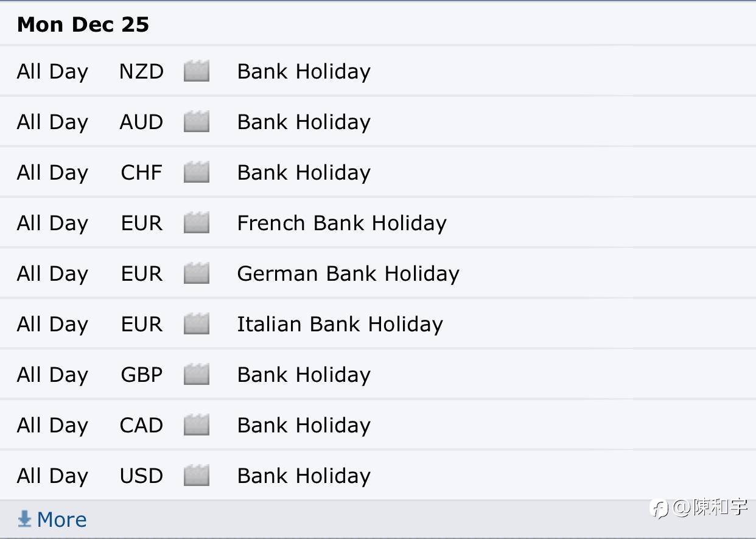
Task: Open the Italian Bank Holiday event
Action: click(340, 324)
